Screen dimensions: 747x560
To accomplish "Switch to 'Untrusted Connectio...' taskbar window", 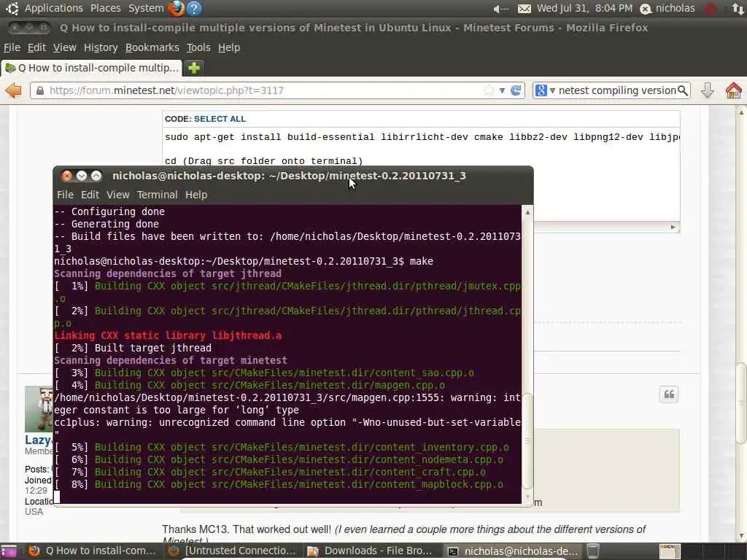I will tap(233, 551).
